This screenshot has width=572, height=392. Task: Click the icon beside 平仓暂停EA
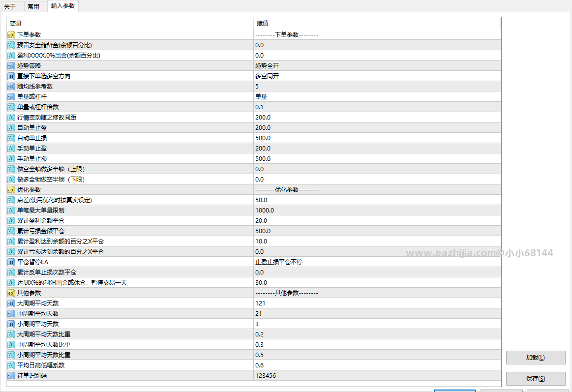(x=11, y=262)
